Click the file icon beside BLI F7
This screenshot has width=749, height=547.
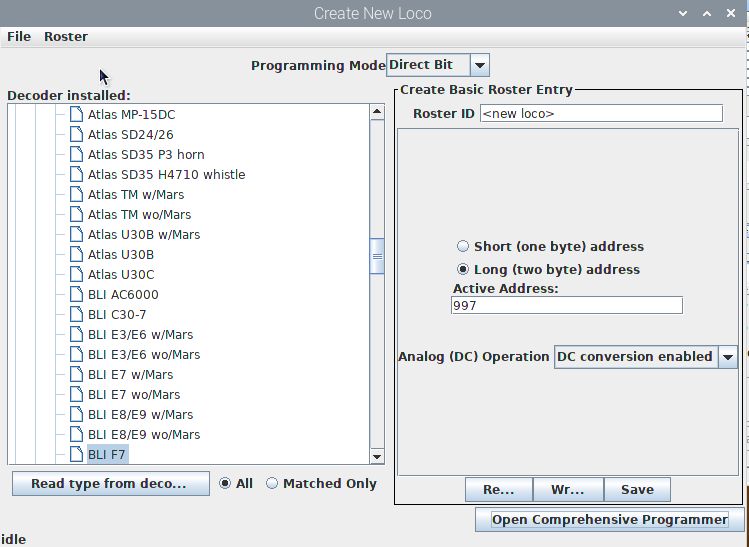[x=76, y=455]
